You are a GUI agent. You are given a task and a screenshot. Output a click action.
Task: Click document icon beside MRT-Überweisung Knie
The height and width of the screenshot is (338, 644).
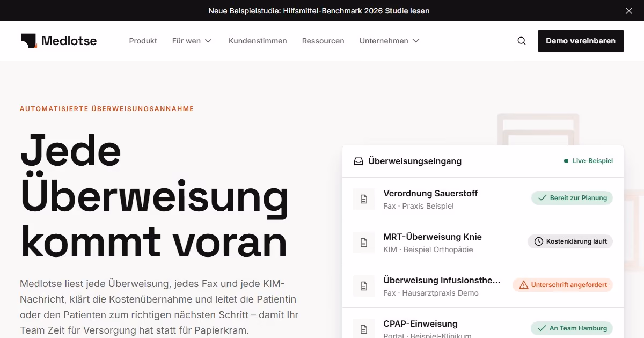(364, 243)
